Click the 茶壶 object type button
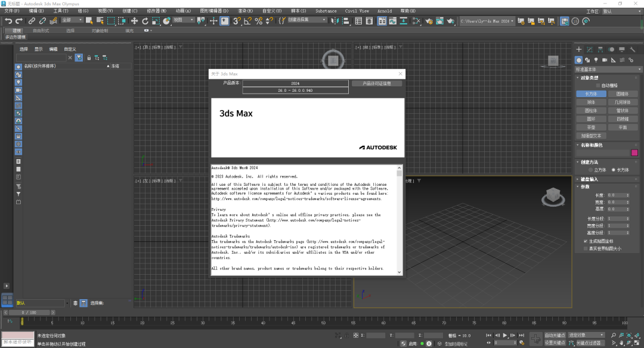This screenshot has width=644, height=348. 590,127
